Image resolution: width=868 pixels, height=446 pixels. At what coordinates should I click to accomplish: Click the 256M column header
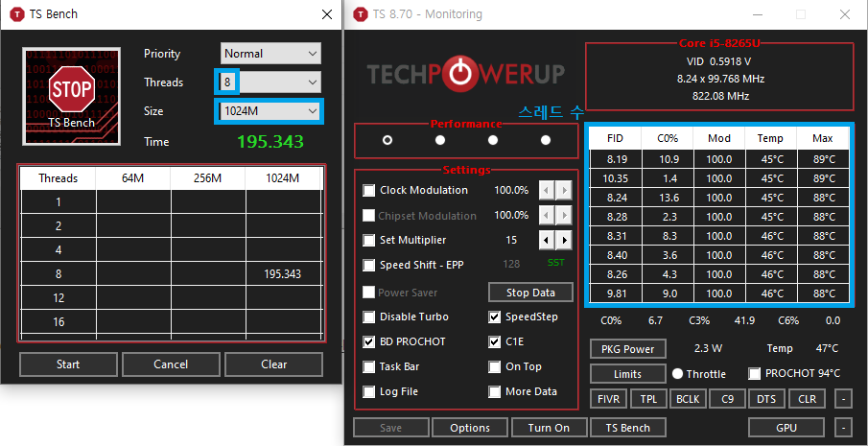point(207,178)
